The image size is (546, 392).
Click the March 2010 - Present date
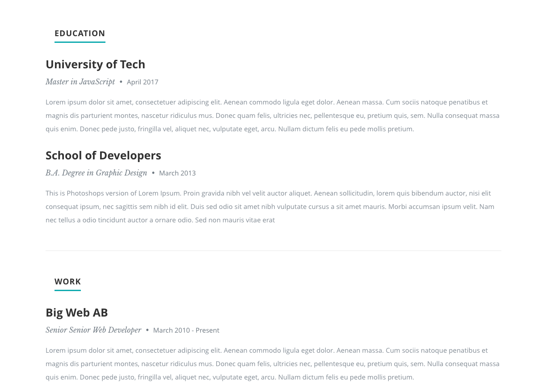186,330
